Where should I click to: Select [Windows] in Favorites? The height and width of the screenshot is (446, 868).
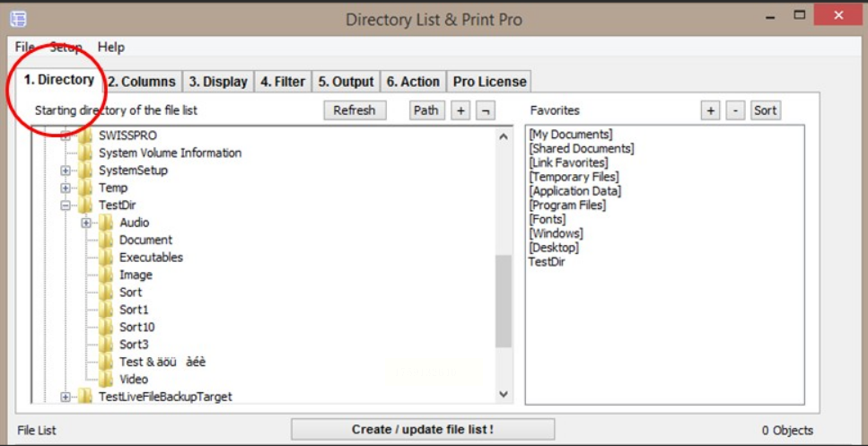pyautogui.click(x=556, y=233)
